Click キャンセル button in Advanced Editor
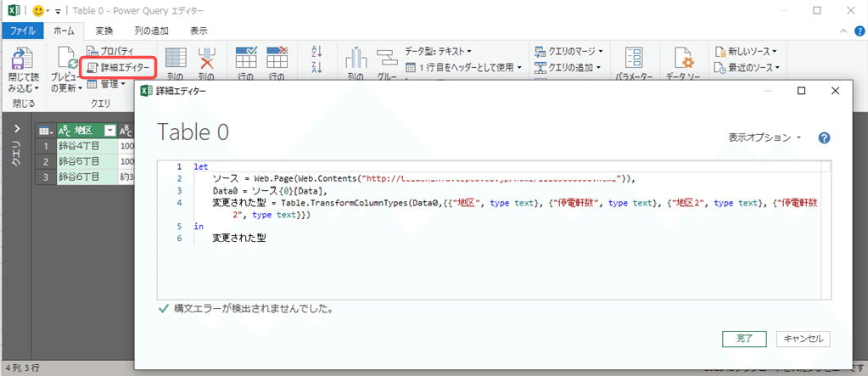Image resolution: width=868 pixels, height=376 pixels. 804,339
